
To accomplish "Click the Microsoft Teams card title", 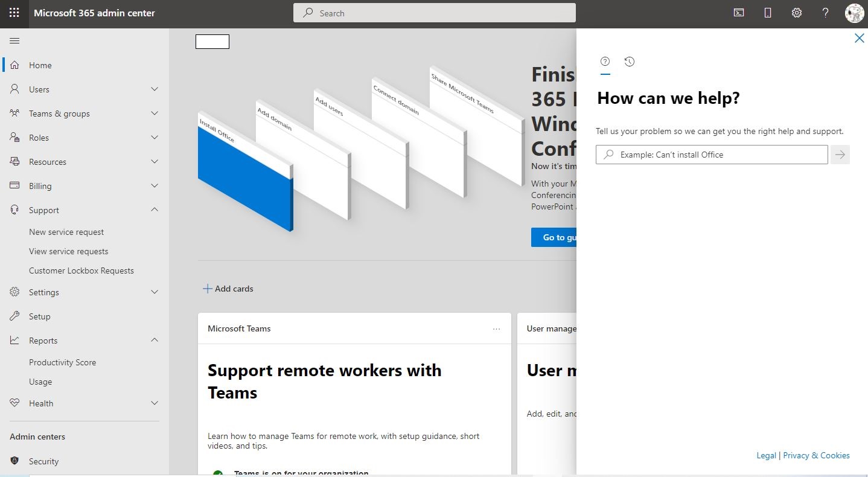I will (239, 328).
